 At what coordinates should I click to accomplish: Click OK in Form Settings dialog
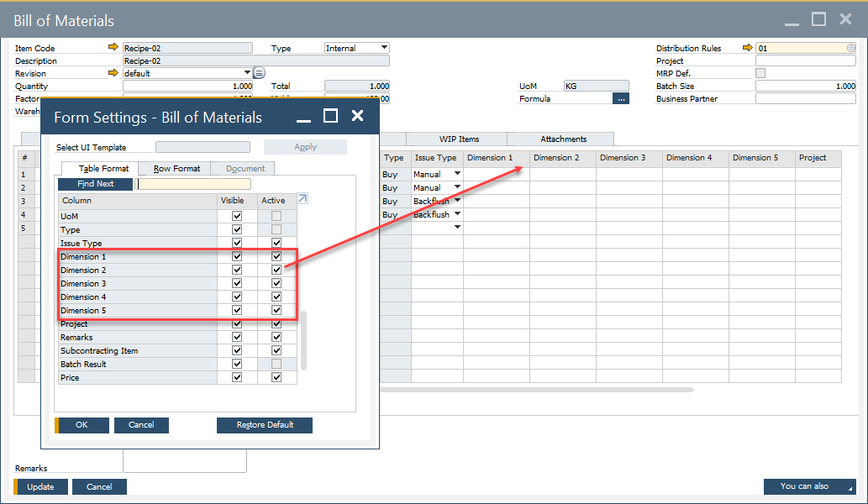[82, 425]
